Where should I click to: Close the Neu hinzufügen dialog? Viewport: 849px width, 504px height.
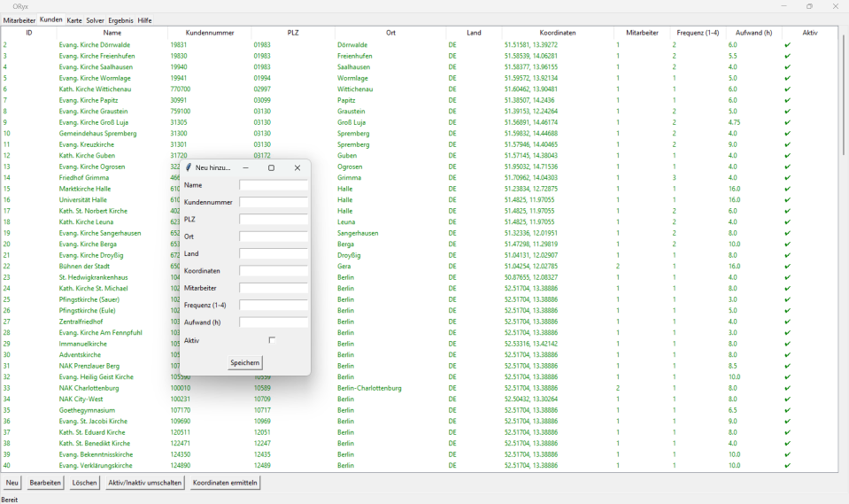(297, 168)
